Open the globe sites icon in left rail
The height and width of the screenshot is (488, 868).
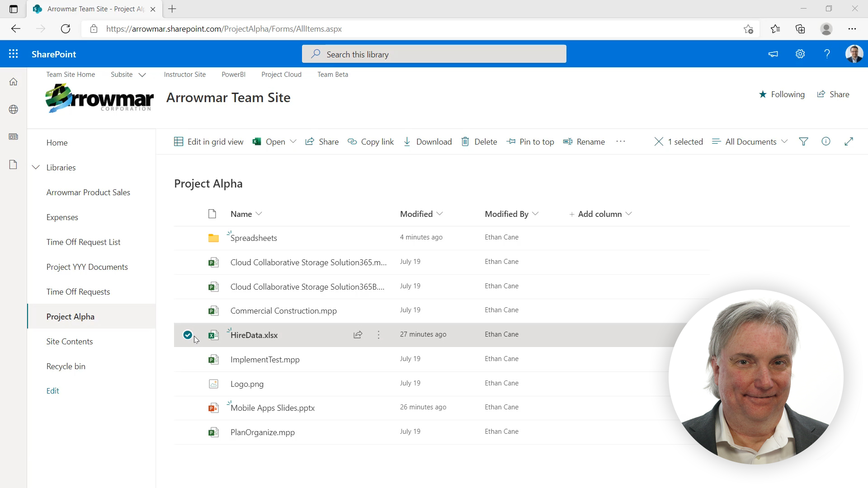[14, 109]
